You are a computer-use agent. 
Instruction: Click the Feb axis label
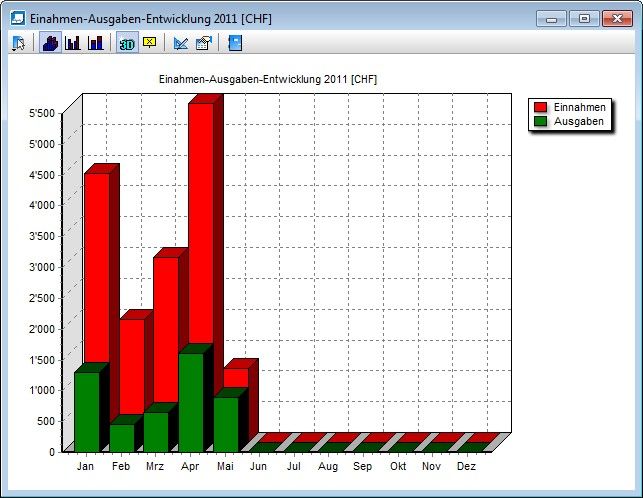pos(121,466)
